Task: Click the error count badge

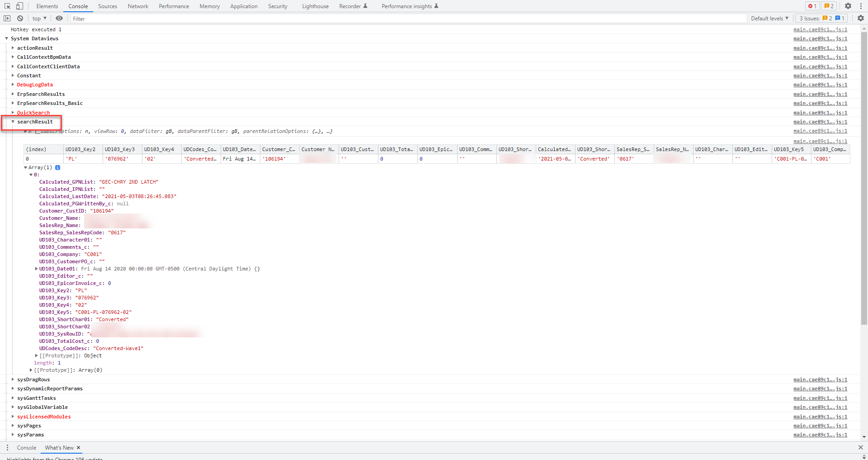Action: (812, 6)
